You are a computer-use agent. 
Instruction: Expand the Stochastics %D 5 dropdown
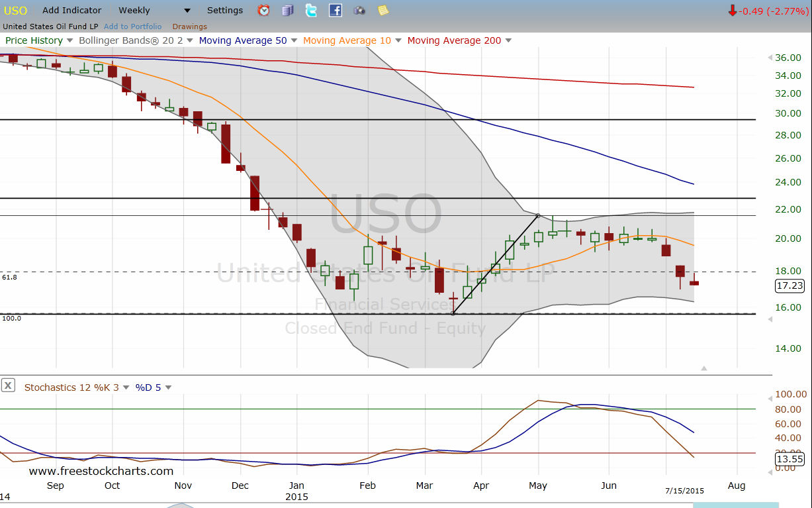pos(168,387)
